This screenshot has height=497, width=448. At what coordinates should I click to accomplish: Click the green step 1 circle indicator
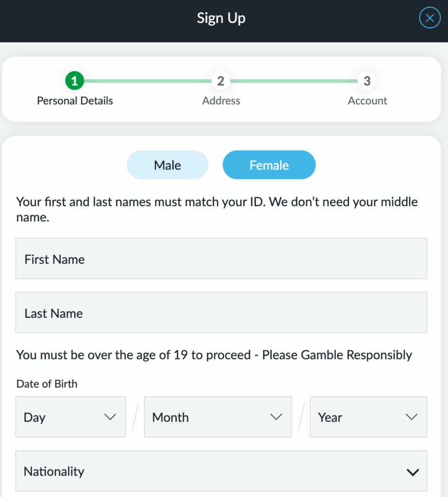click(75, 81)
